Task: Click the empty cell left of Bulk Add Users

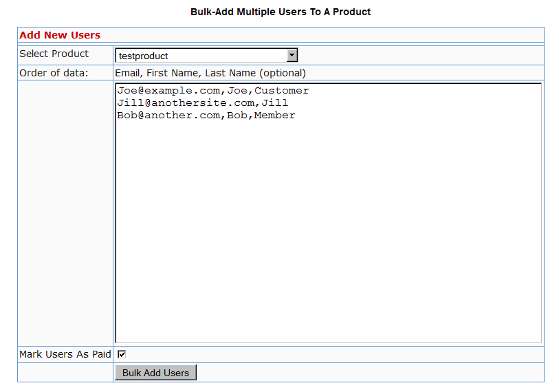Action: click(65, 373)
